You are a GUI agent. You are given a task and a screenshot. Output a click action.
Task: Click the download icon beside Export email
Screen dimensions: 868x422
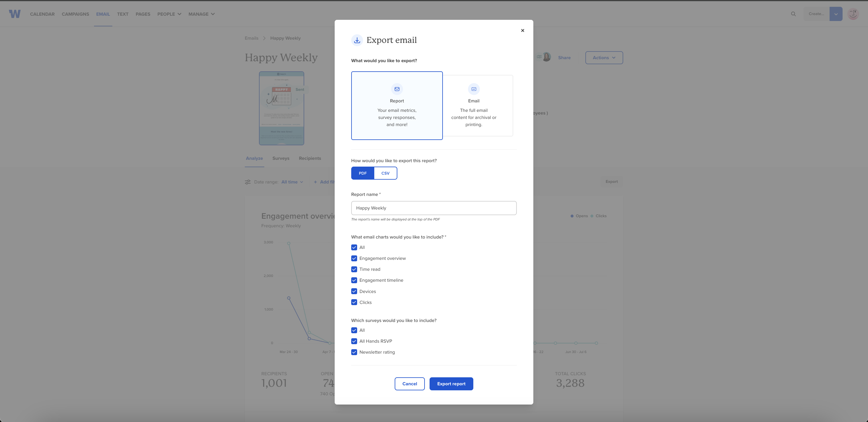click(x=357, y=40)
